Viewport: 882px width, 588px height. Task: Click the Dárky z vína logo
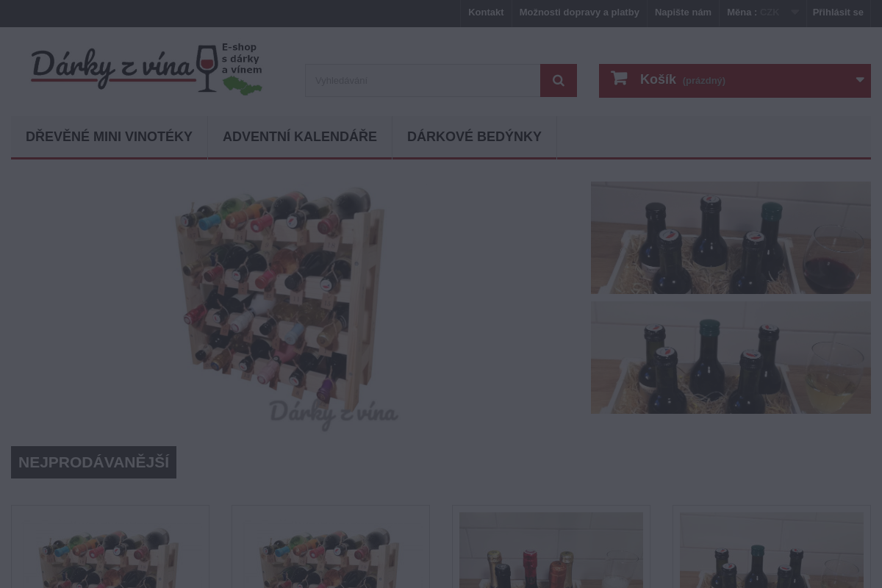146,69
